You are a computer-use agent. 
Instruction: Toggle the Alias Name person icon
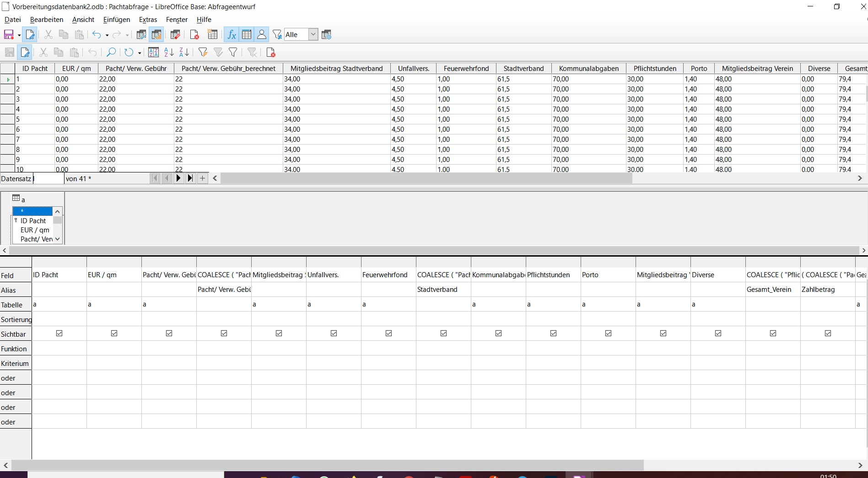point(262,35)
